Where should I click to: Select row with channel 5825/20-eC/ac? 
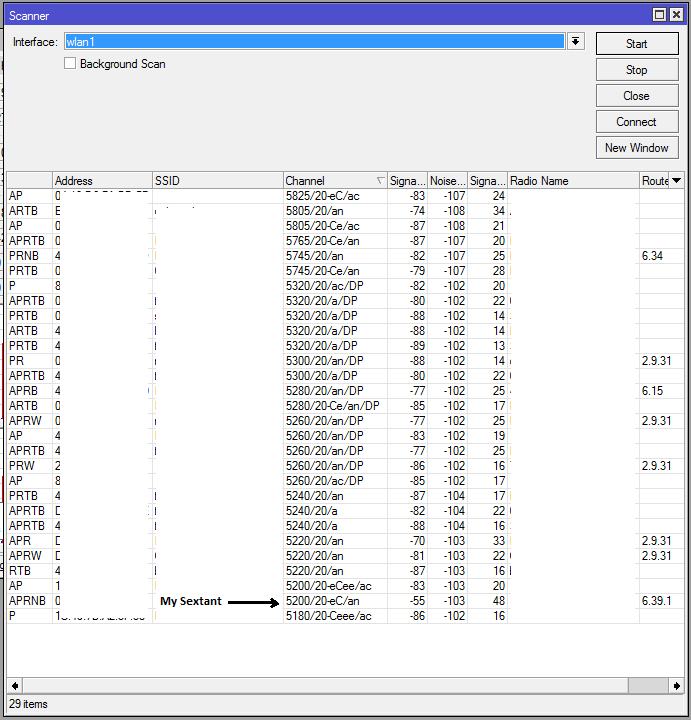(x=345, y=196)
